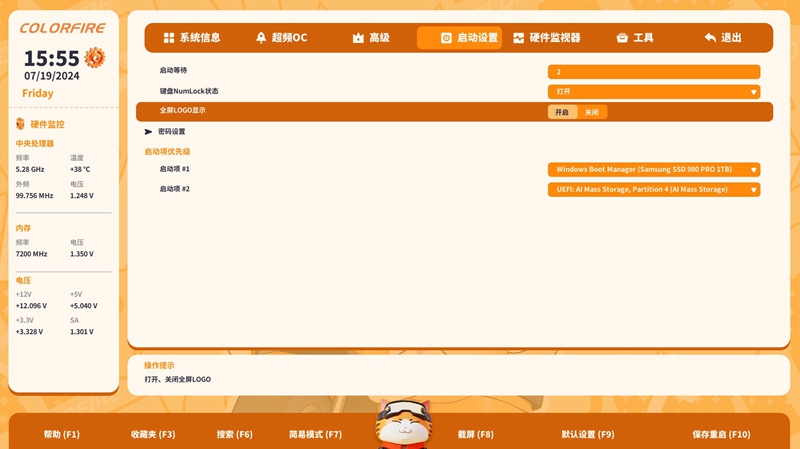This screenshot has height=449, width=800.
Task: Click the System Info (系统信息) grid icon
Action: pos(169,38)
